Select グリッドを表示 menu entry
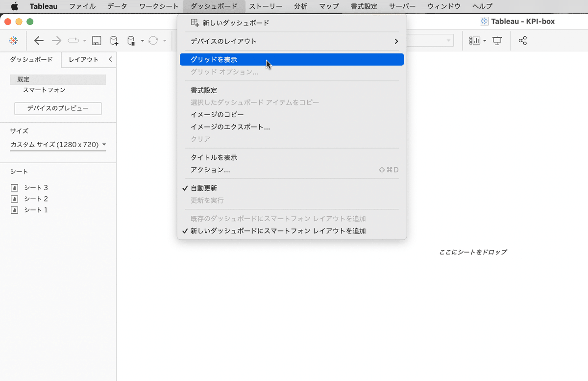This screenshot has height=381, width=588. (x=292, y=59)
